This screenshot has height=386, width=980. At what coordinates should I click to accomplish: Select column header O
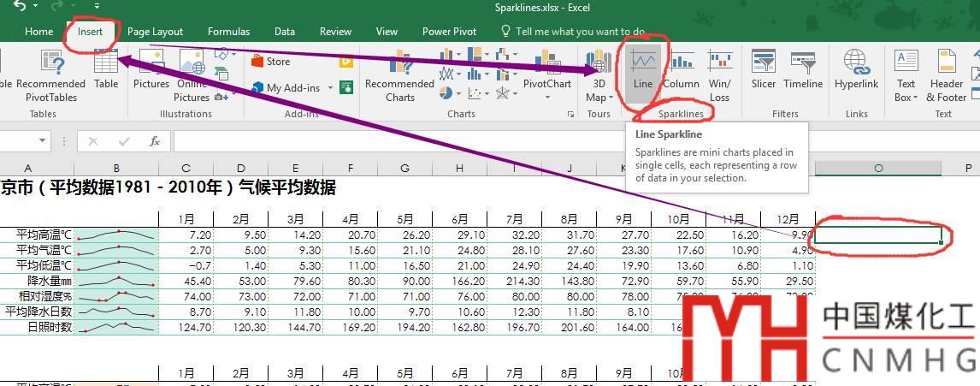(877, 169)
